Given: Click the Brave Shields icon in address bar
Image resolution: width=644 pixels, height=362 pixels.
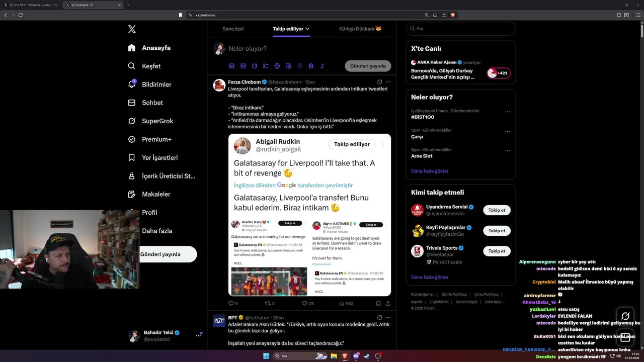Looking at the screenshot, I should (x=453, y=15).
